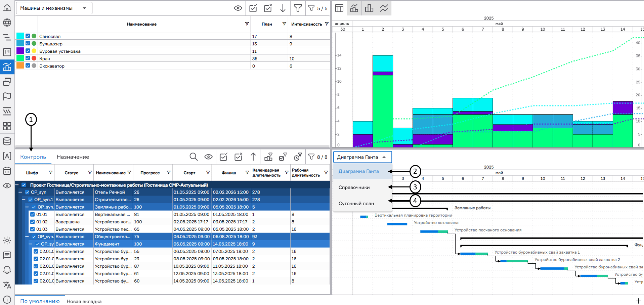Click the home icon in left sidebar

(7, 8)
